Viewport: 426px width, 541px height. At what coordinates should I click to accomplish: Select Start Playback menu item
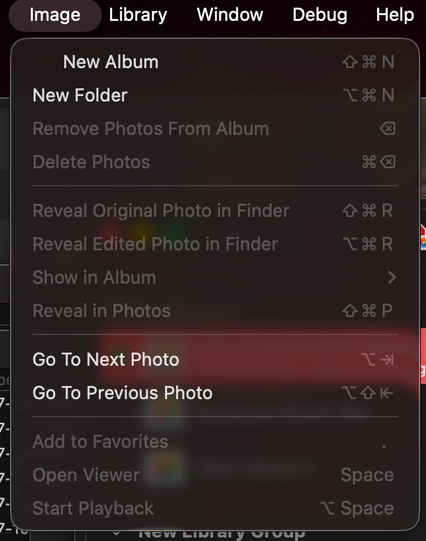[x=215, y=508]
